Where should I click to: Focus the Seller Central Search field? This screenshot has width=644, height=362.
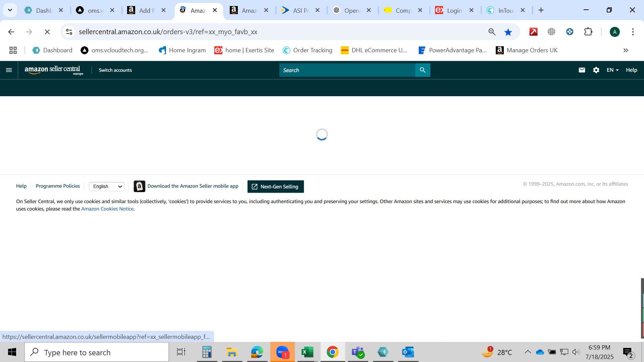click(347, 70)
